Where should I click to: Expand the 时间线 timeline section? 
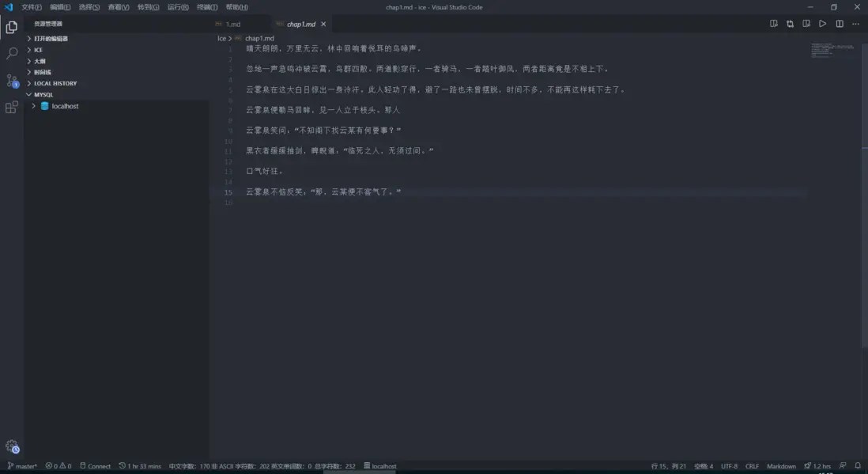tap(42, 72)
